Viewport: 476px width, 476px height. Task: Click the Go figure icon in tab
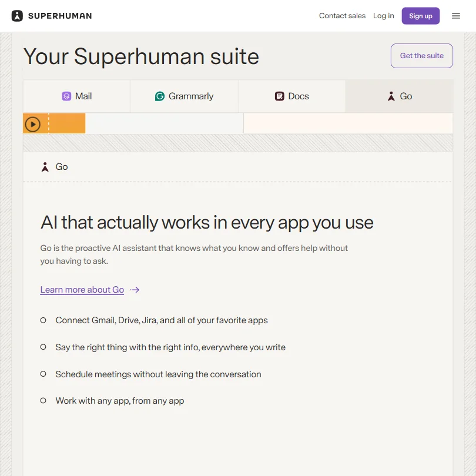pos(391,96)
